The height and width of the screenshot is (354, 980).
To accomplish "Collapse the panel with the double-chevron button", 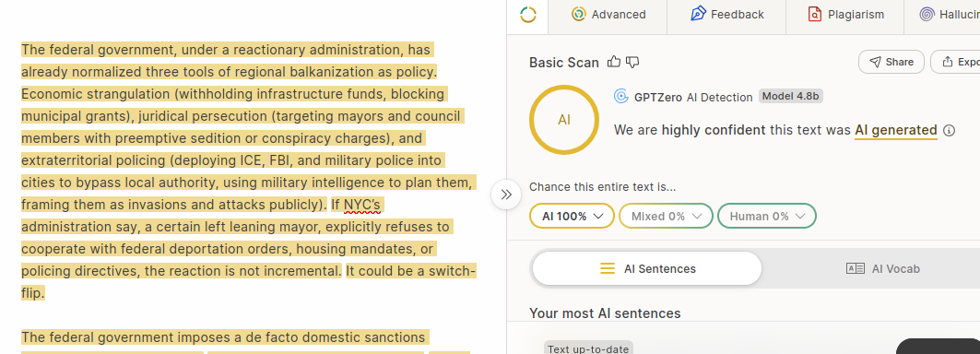I will (x=506, y=195).
